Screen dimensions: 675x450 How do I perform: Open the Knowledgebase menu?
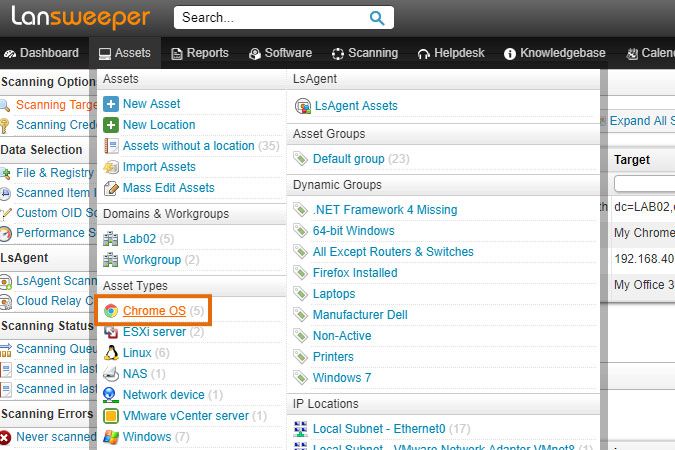(554, 53)
